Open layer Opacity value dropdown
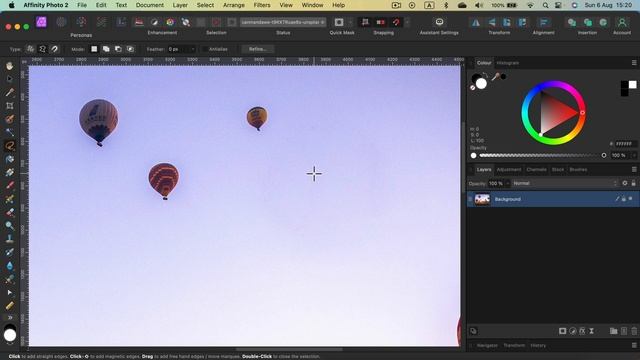 click(508, 183)
